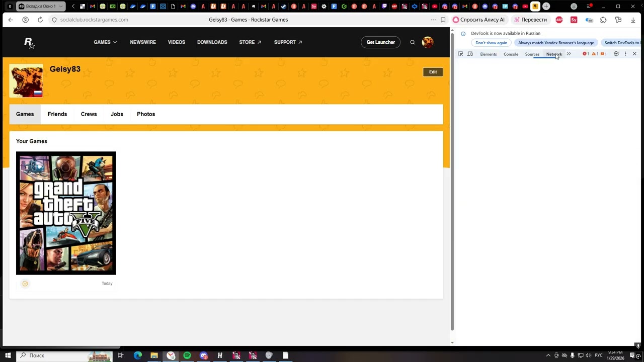Open the Windows Start menu
644x362 pixels.
pos(8,355)
